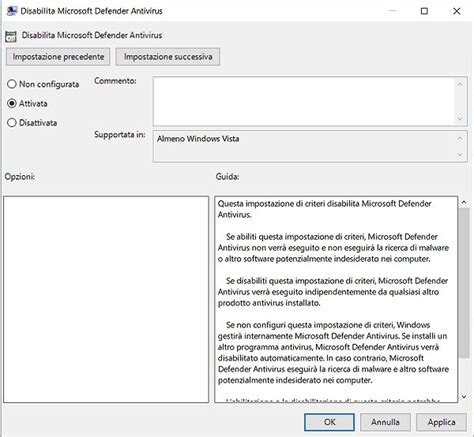Click 'Questa impostazione di criteri' help paragraph

(324, 209)
